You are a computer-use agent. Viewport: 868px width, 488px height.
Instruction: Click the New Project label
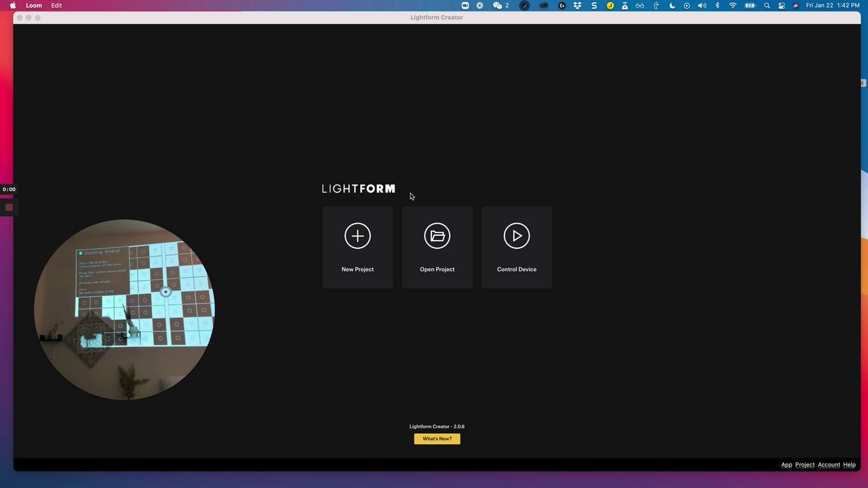357,269
